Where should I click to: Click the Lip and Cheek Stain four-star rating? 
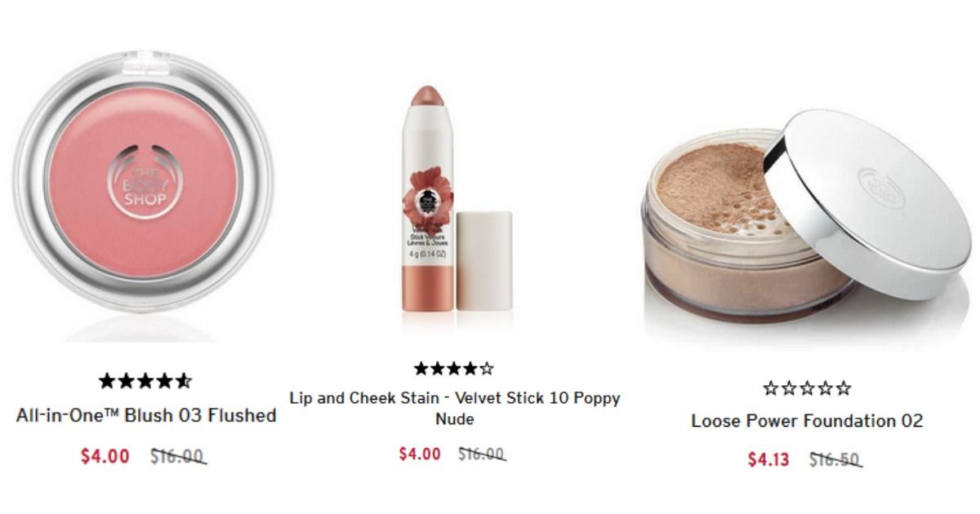point(454,369)
